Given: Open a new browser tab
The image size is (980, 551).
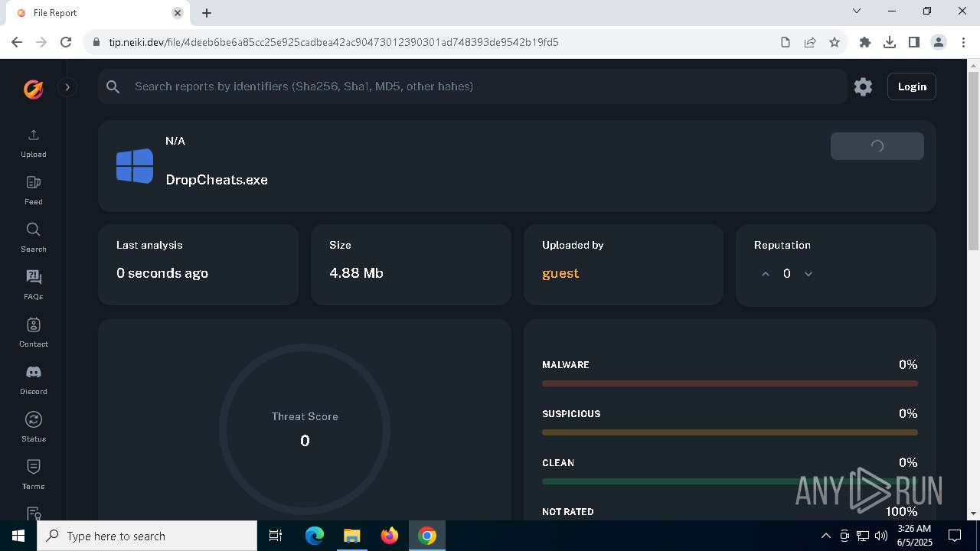Looking at the screenshot, I should point(207,13).
